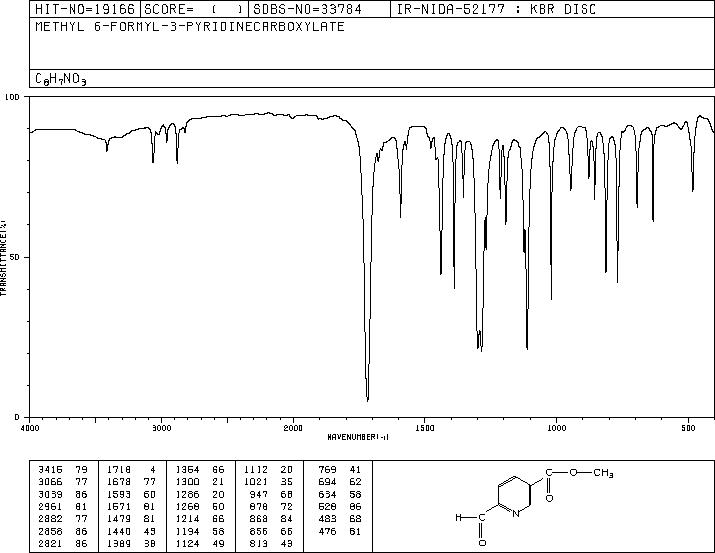Click the 694 peak table entry
Image resolution: width=715 pixels, height=553 pixels.
[x=327, y=482]
